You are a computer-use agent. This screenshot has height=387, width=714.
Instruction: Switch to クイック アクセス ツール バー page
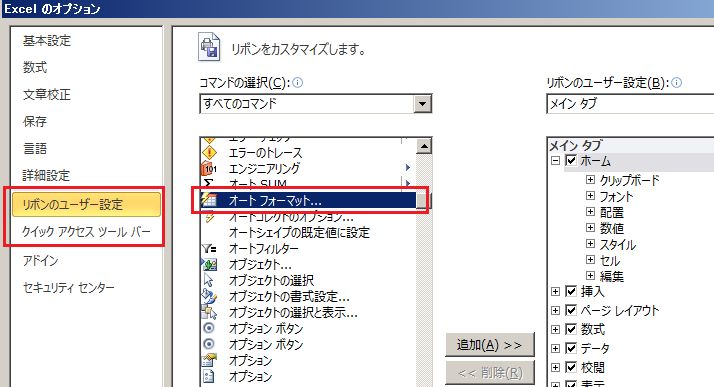coord(86,232)
